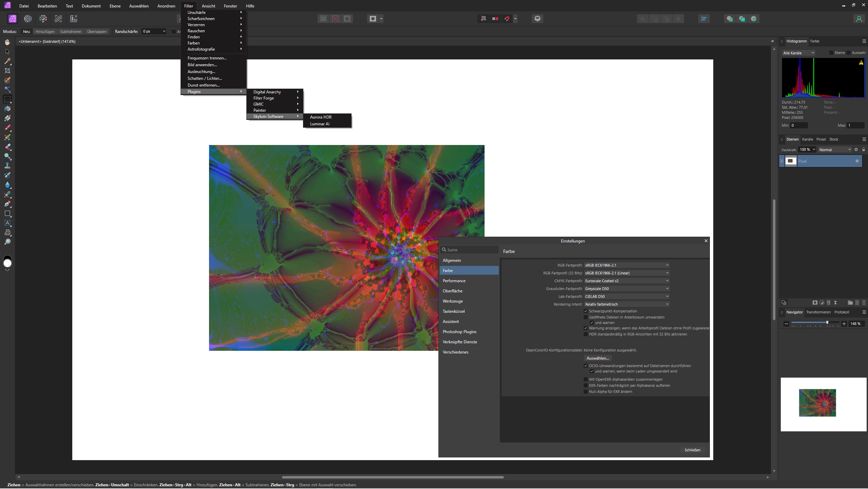868x489 pixels.
Task: Select the Hand view tool
Action: (x=7, y=42)
